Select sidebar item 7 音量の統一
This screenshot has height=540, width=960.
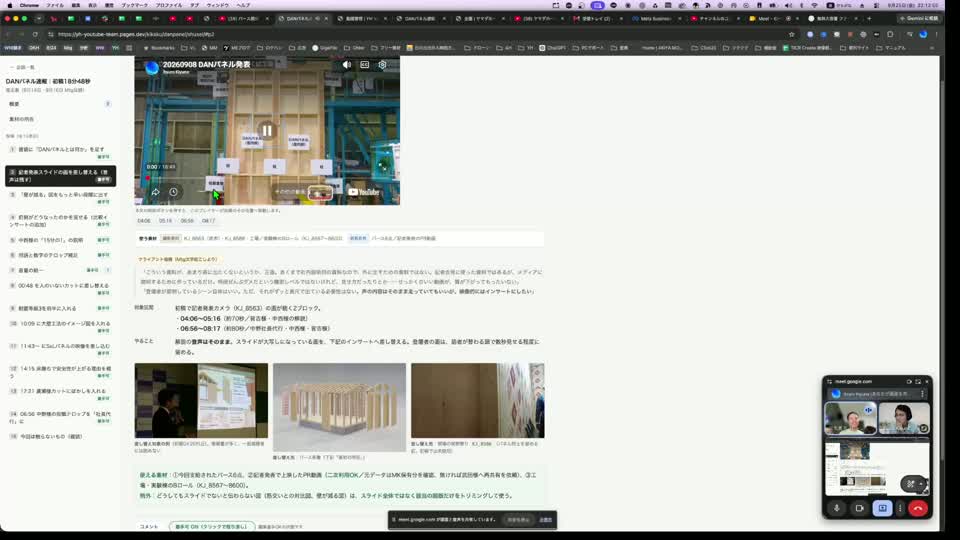point(60,270)
